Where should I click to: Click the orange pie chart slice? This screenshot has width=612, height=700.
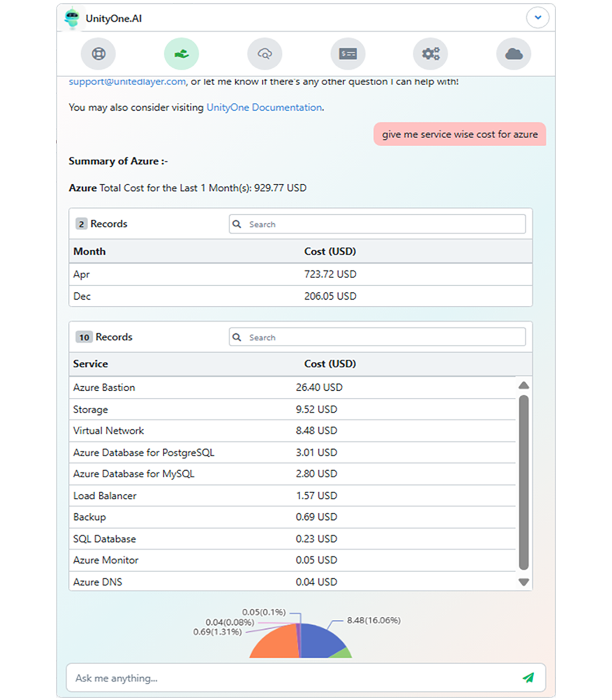[278, 644]
